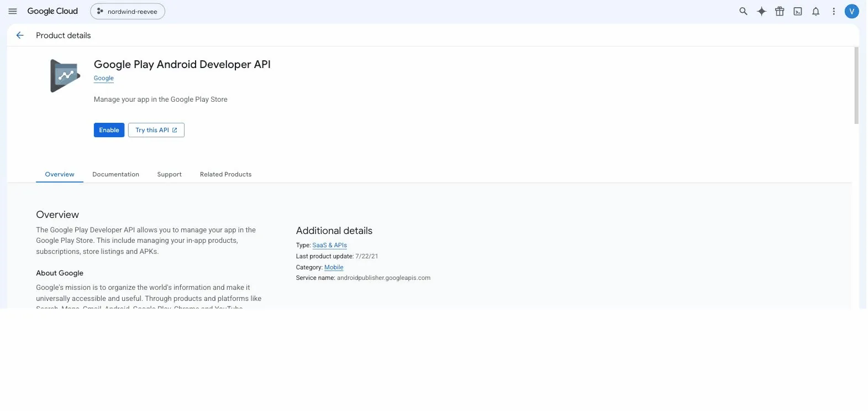Open the three-dot settings and utilities menu
Image resolution: width=868 pixels, height=411 pixels.
(x=834, y=11)
